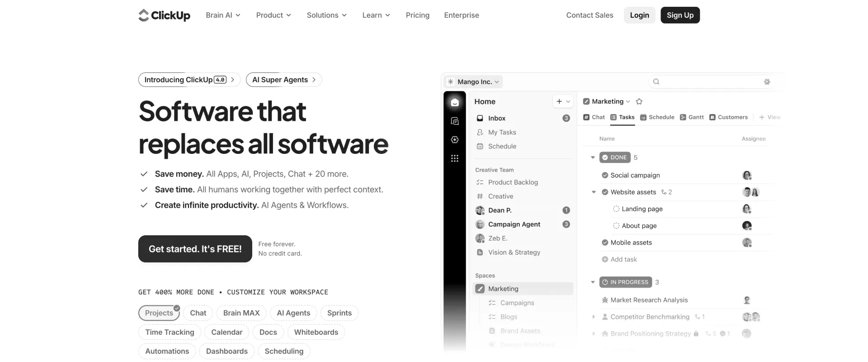Click the Sign Up button
The height and width of the screenshot is (362, 868).
[680, 15]
